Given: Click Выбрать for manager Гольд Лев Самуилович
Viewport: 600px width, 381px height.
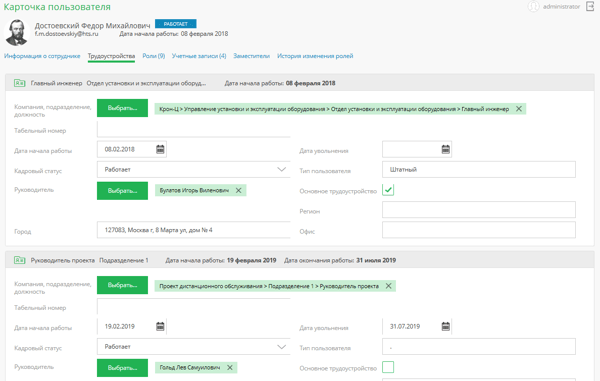Looking at the screenshot, I should [122, 368].
